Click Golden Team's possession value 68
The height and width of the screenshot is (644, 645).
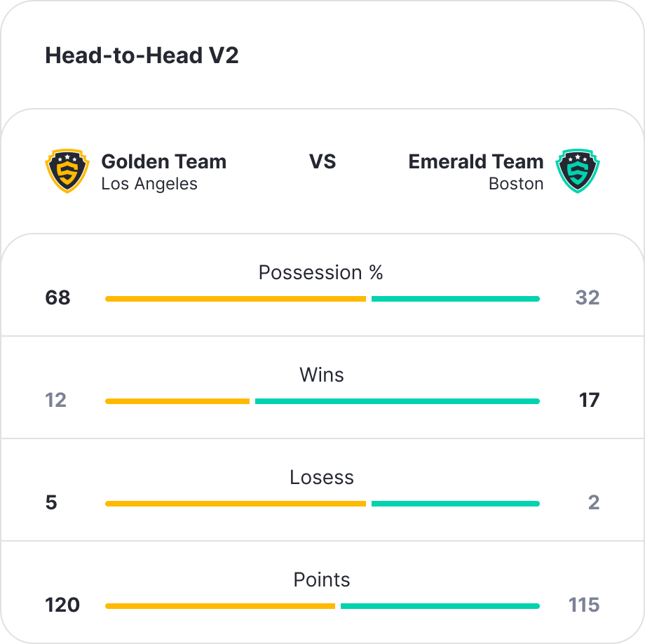click(57, 297)
